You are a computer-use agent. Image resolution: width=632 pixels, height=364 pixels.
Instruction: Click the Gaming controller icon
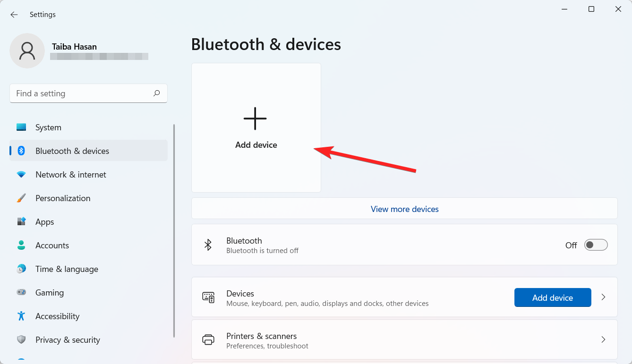tap(21, 293)
